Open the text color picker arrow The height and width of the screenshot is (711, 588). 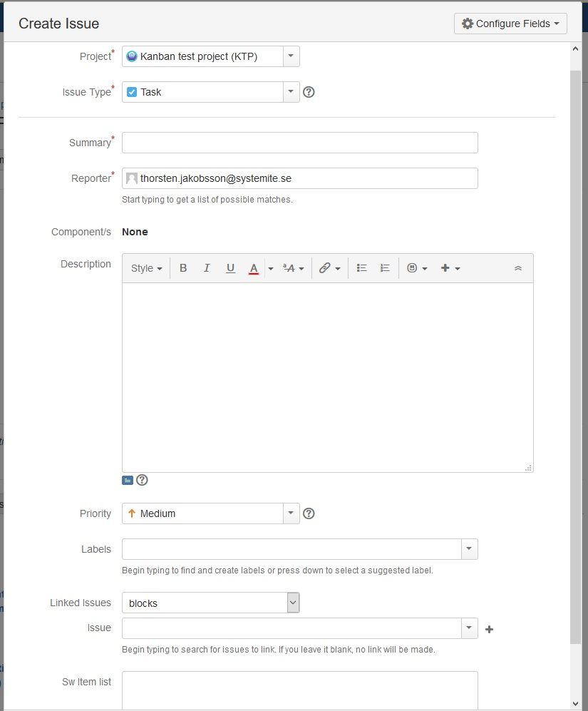(271, 268)
